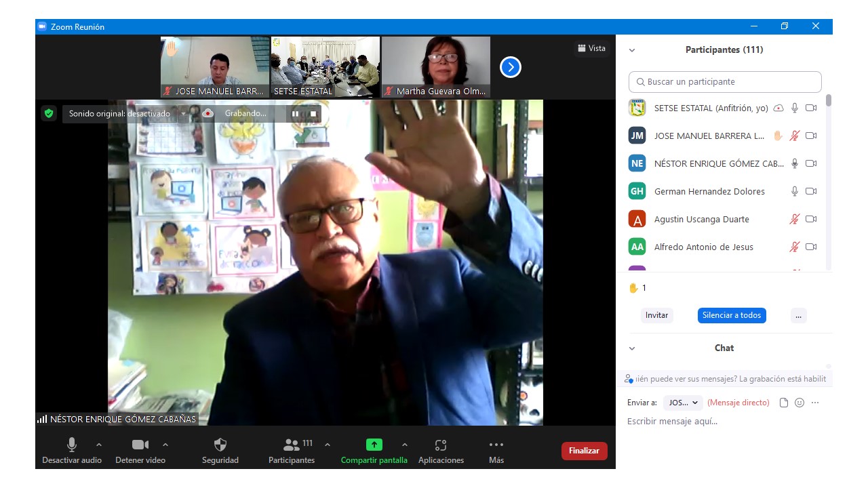Open Enviar a recipient dropdown
Screen dimensions: 868x488
point(684,403)
